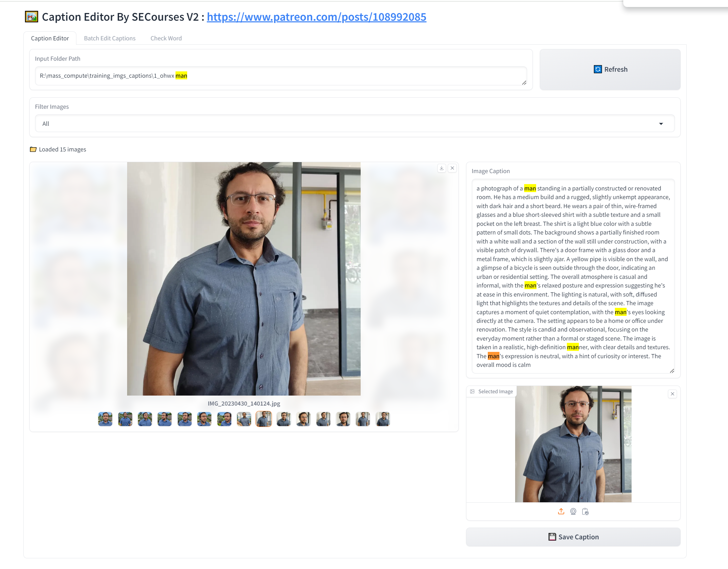Open the Patreon post link
Viewport: 728px width, 569px height.
tap(316, 17)
